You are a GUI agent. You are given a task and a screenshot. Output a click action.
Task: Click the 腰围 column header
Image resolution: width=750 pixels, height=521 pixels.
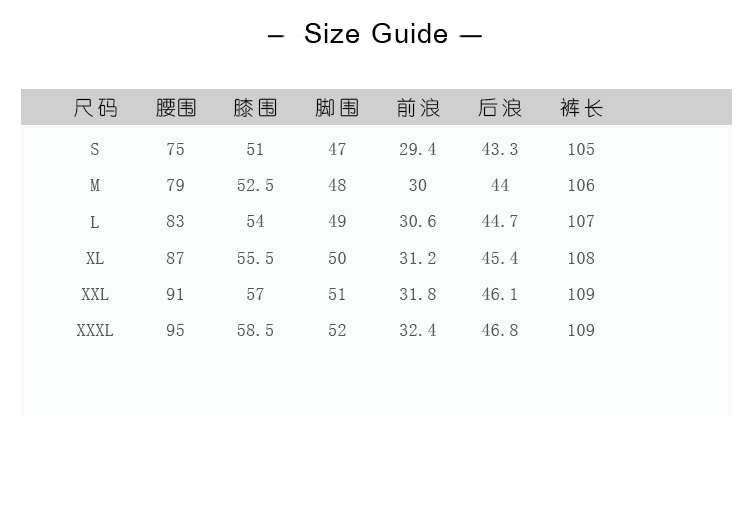tap(176, 108)
